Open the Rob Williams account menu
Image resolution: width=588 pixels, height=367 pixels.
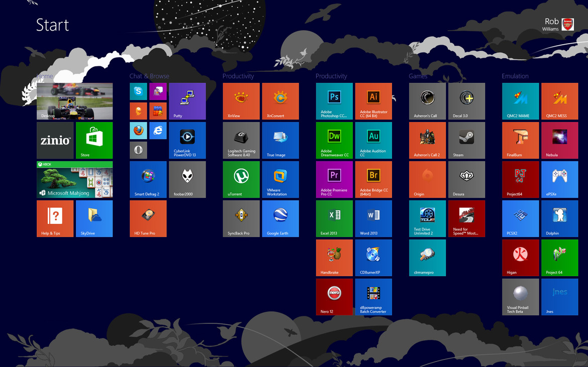(558, 24)
